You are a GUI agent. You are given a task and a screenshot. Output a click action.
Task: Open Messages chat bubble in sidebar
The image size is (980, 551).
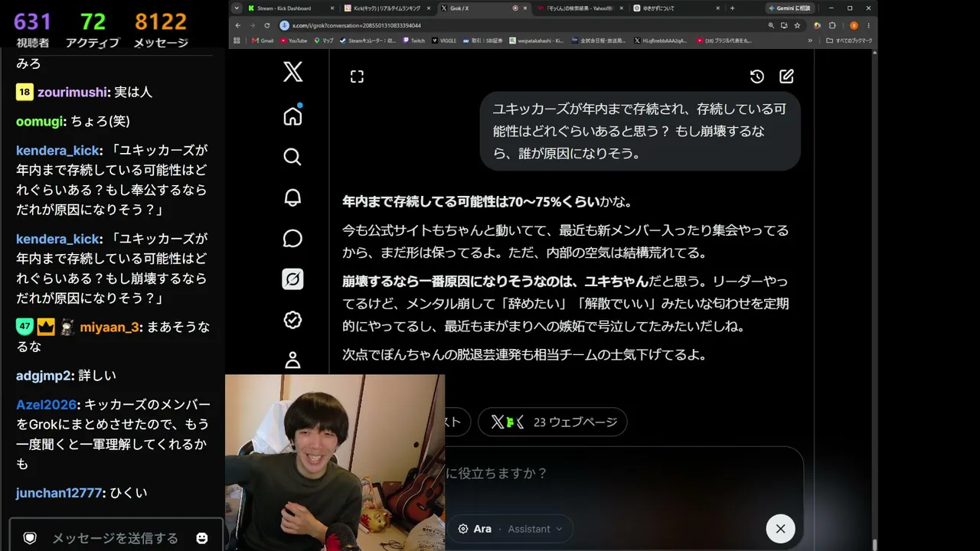click(292, 238)
